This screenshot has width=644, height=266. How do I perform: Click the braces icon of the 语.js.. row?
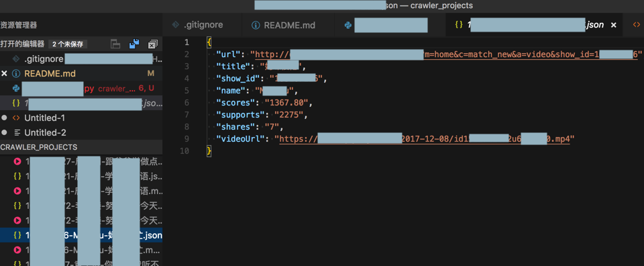click(x=17, y=176)
